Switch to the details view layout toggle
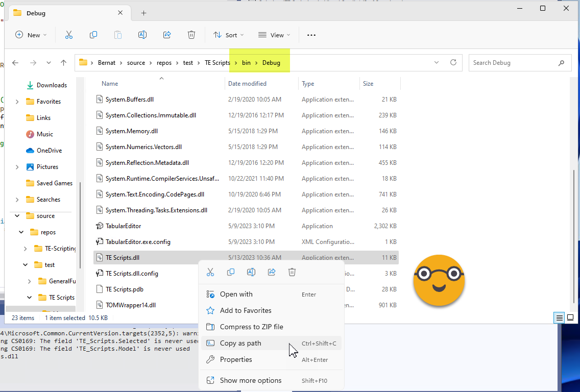The width and height of the screenshot is (580, 392). (560, 318)
